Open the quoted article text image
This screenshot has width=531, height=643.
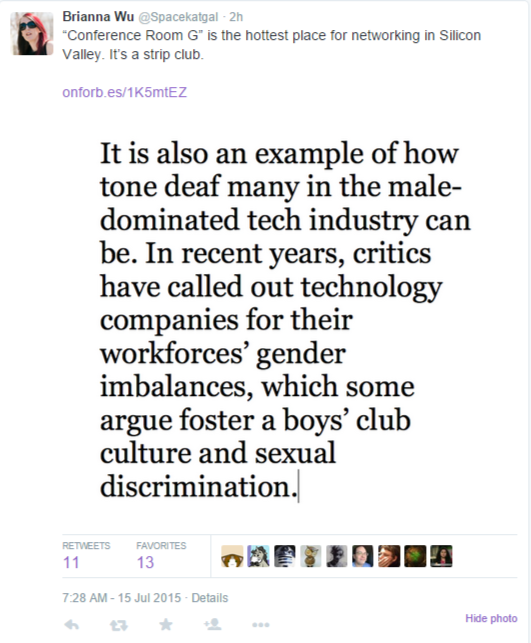tap(285, 320)
